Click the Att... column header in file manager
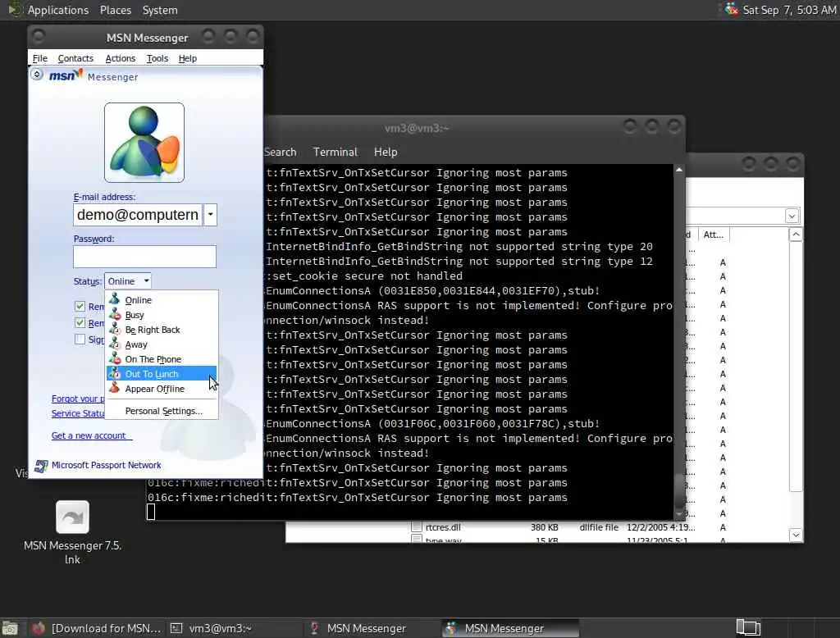Screen dimensions: 840x638 point(714,235)
